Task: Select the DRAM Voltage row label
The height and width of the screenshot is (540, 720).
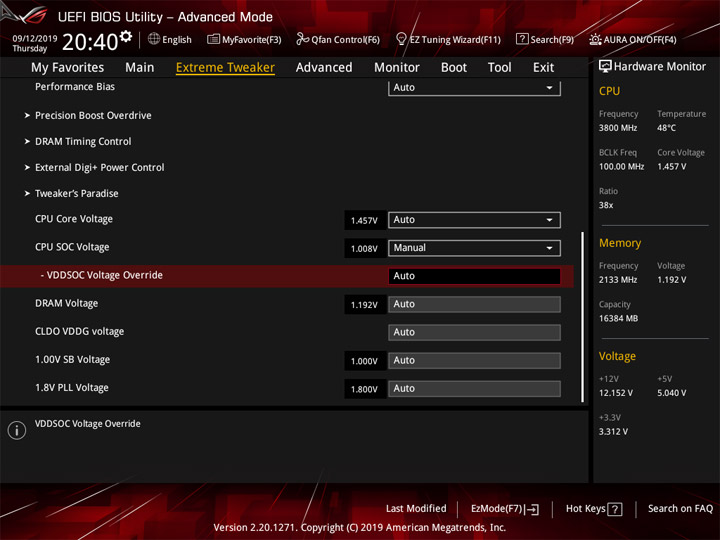Action: [x=67, y=304]
